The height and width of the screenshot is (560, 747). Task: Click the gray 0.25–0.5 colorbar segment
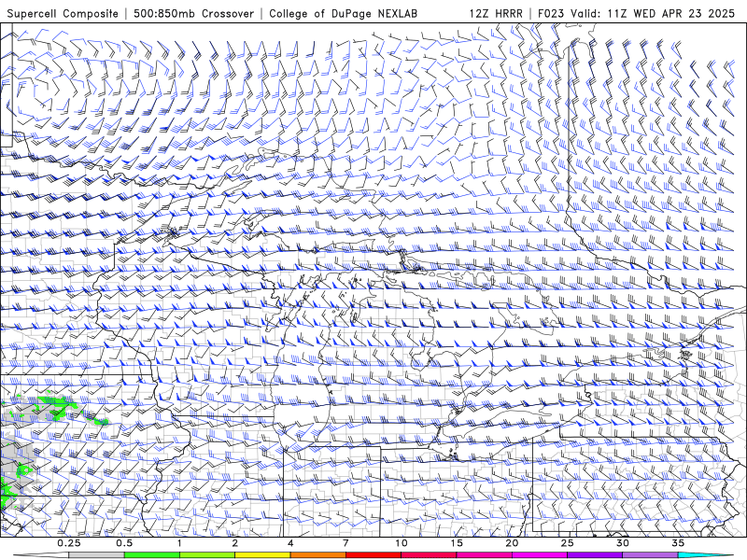click(x=96, y=555)
